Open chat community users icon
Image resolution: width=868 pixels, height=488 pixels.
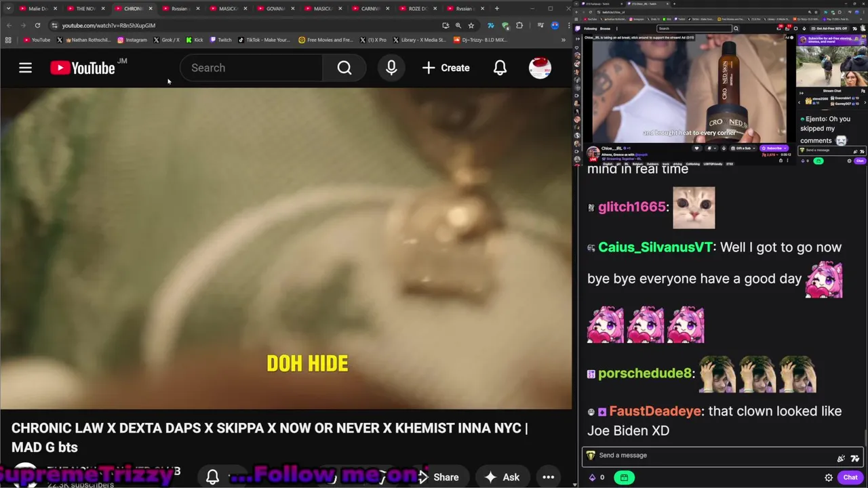863,91
